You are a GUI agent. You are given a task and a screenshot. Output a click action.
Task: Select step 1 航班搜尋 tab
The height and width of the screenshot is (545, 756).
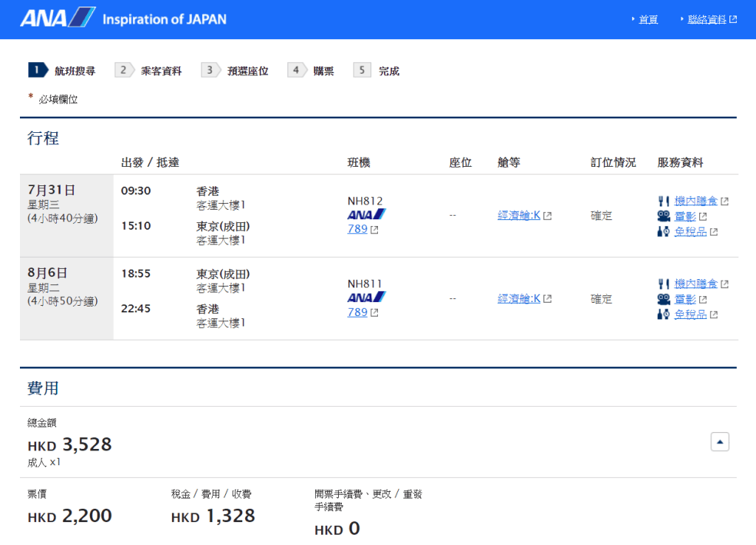coord(63,71)
